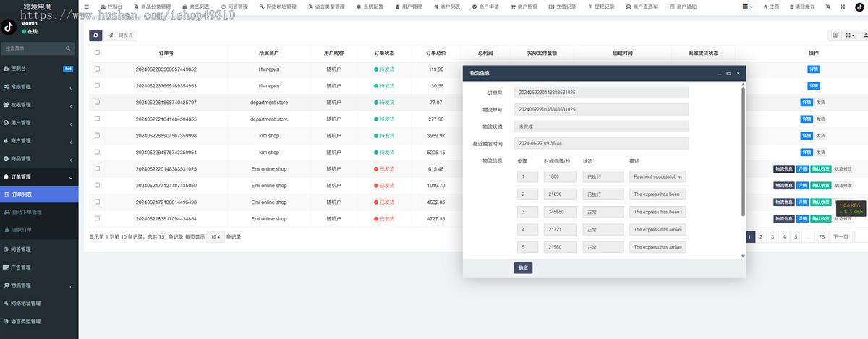Open 退款订单 in the sidebar
868x339 pixels.
(x=39, y=230)
